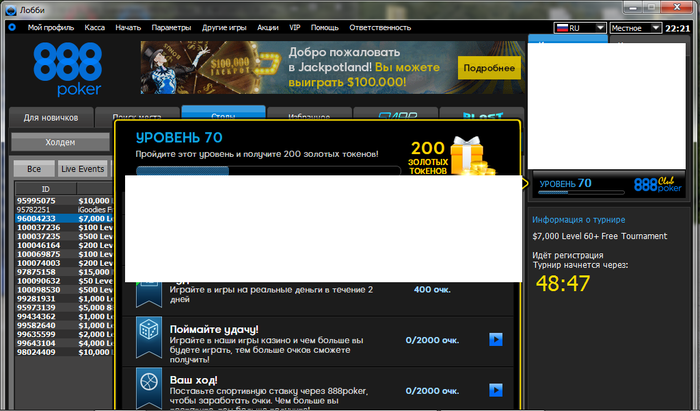Click the "Поймайте удачу!" challenge title
The height and width of the screenshot is (411, 700).
[214, 329]
